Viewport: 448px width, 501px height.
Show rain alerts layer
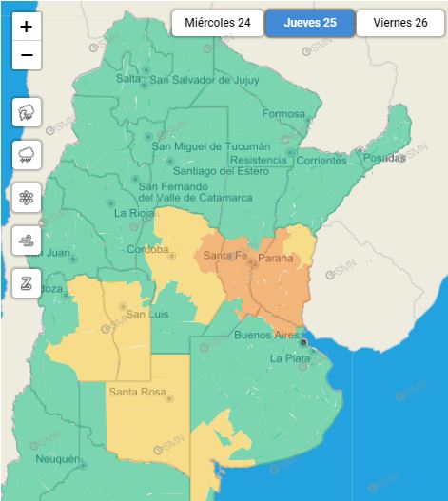point(27,155)
